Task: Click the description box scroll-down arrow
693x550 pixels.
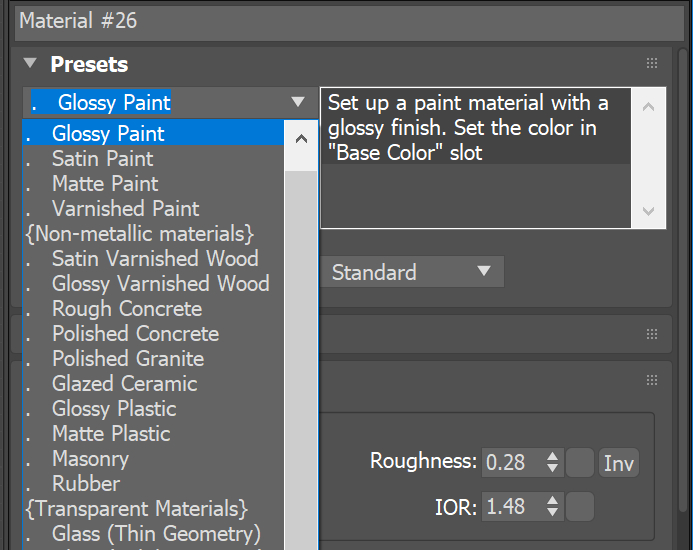Action: click(x=648, y=211)
